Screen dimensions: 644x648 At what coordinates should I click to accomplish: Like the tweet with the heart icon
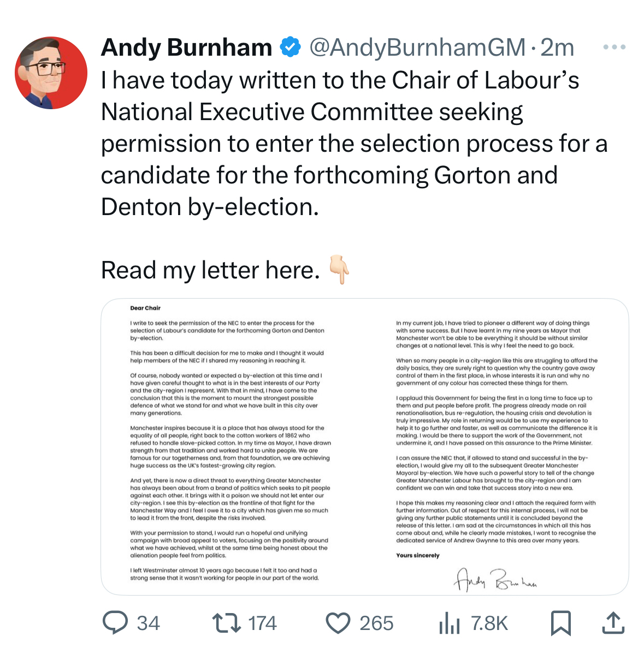338,623
